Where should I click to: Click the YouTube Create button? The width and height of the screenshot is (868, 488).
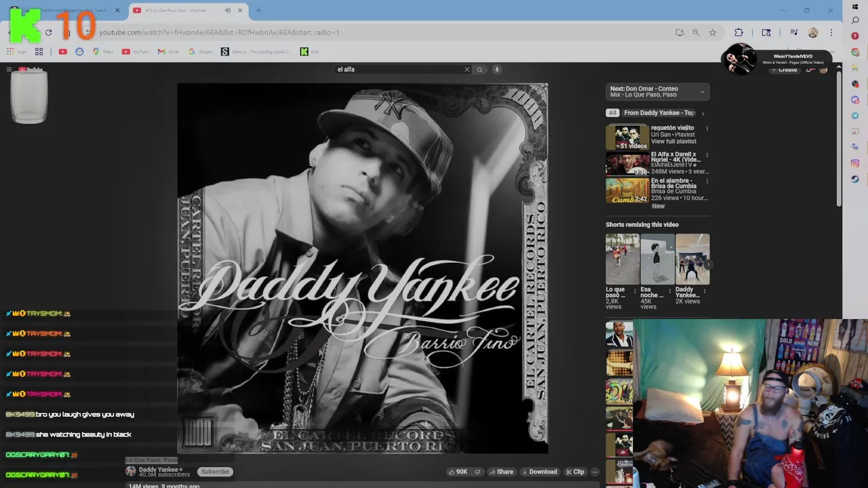pyautogui.click(x=783, y=70)
